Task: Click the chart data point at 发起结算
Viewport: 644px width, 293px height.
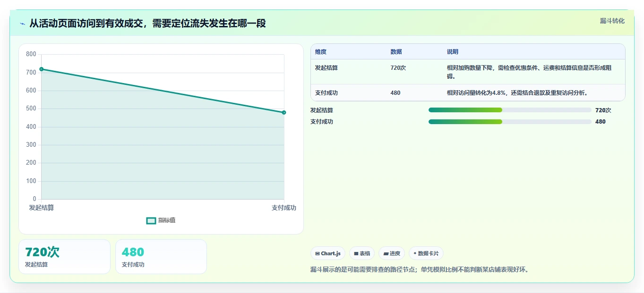Action: pyautogui.click(x=42, y=69)
